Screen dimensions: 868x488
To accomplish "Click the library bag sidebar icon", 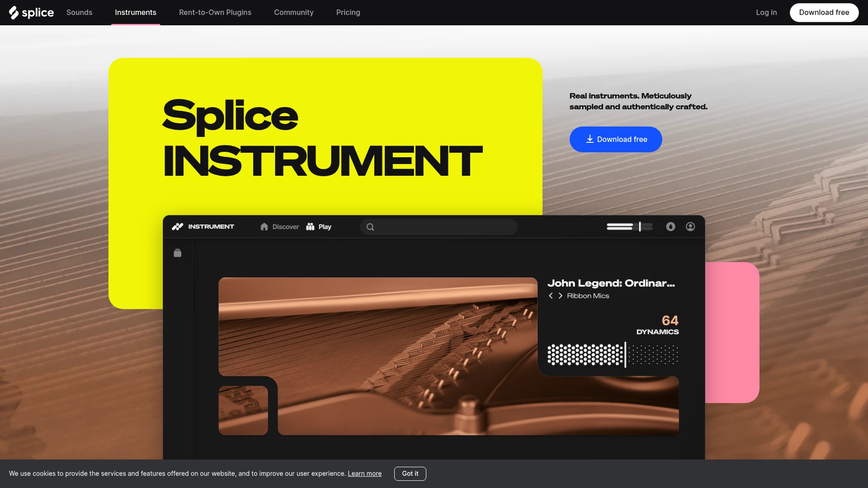I will 178,253.
